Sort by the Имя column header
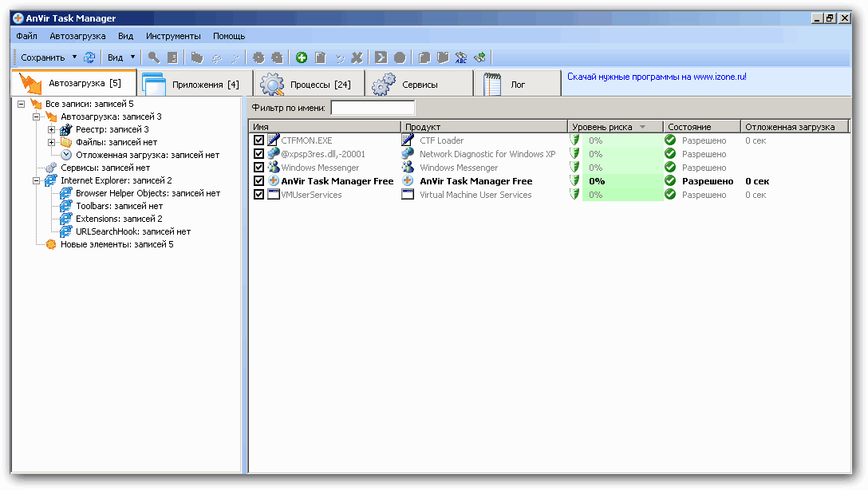The width and height of the screenshot is (868, 490). [325, 127]
